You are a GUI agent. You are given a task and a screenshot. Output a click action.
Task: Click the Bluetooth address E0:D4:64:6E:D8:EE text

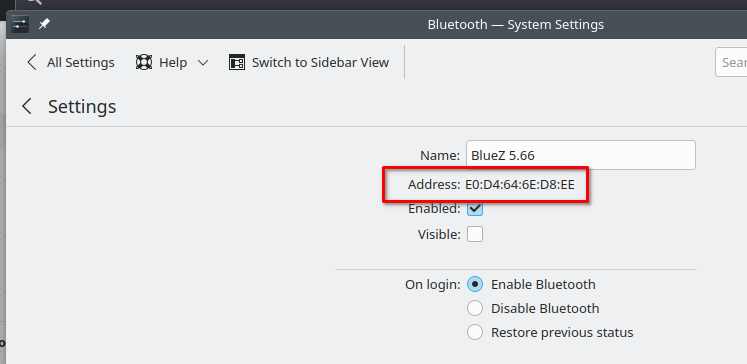point(520,184)
